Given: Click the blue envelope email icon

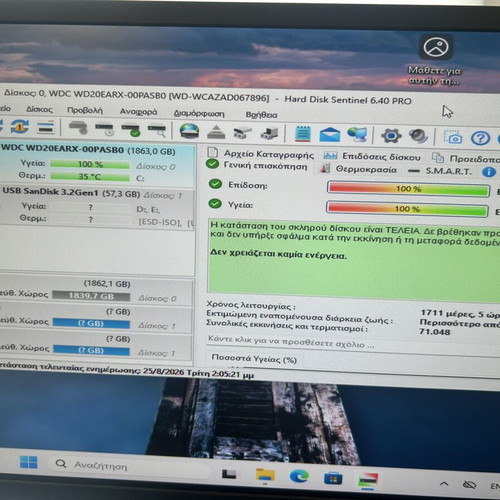Looking at the screenshot, I should pos(329,134).
